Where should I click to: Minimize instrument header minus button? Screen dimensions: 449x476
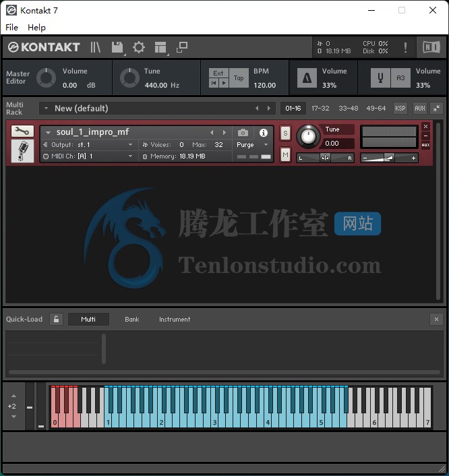(425, 136)
